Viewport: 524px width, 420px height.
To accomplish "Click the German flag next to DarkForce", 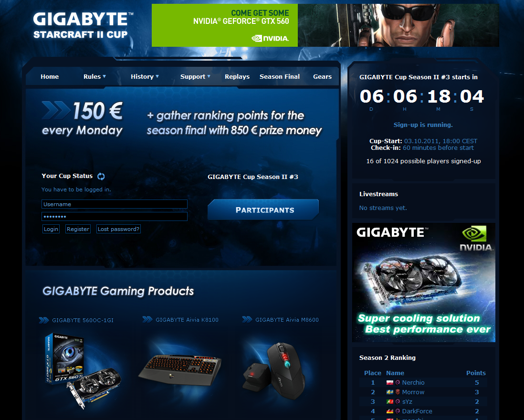I will pos(389,411).
